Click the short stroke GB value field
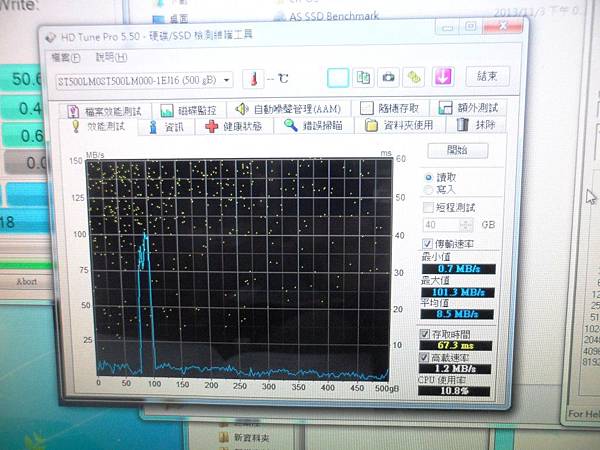 point(441,225)
